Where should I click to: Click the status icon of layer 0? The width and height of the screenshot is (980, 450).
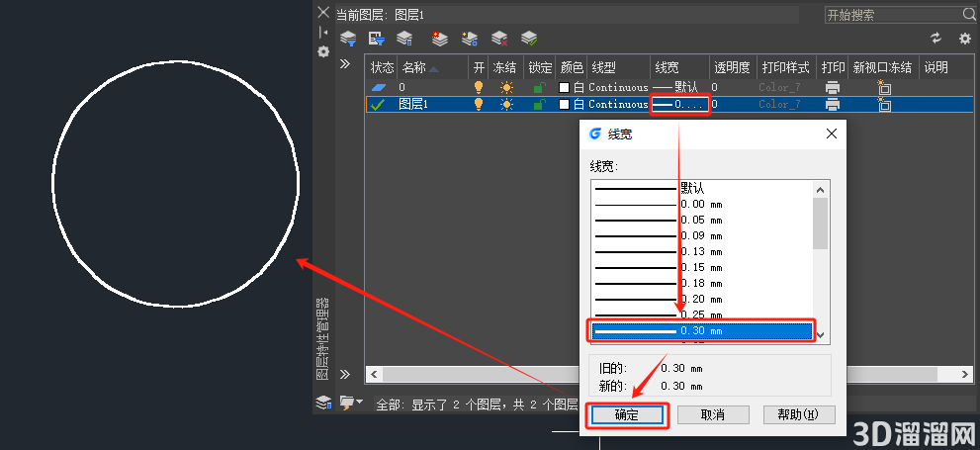(379, 87)
